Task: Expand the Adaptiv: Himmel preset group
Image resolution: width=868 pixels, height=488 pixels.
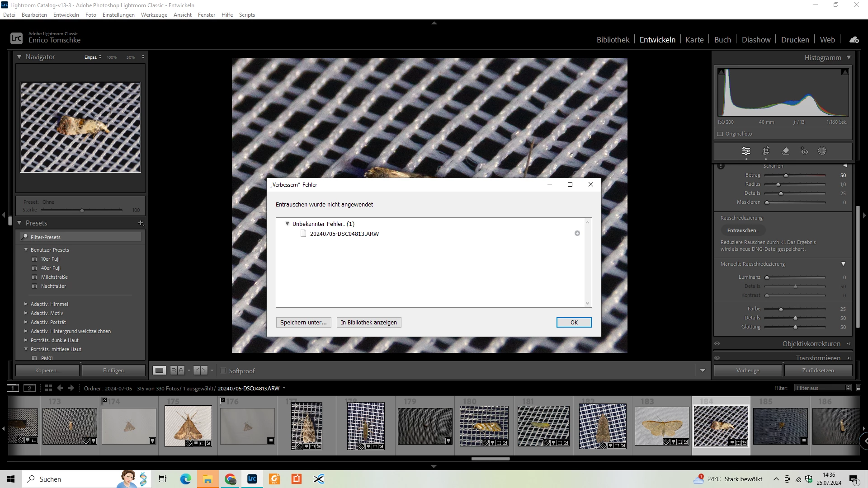Action: point(26,304)
